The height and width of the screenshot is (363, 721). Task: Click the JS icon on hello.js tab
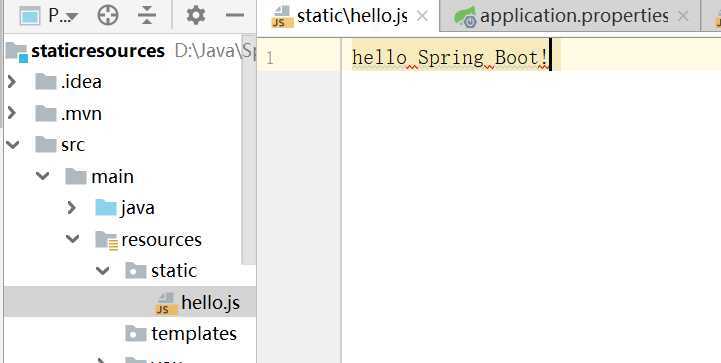click(282, 17)
